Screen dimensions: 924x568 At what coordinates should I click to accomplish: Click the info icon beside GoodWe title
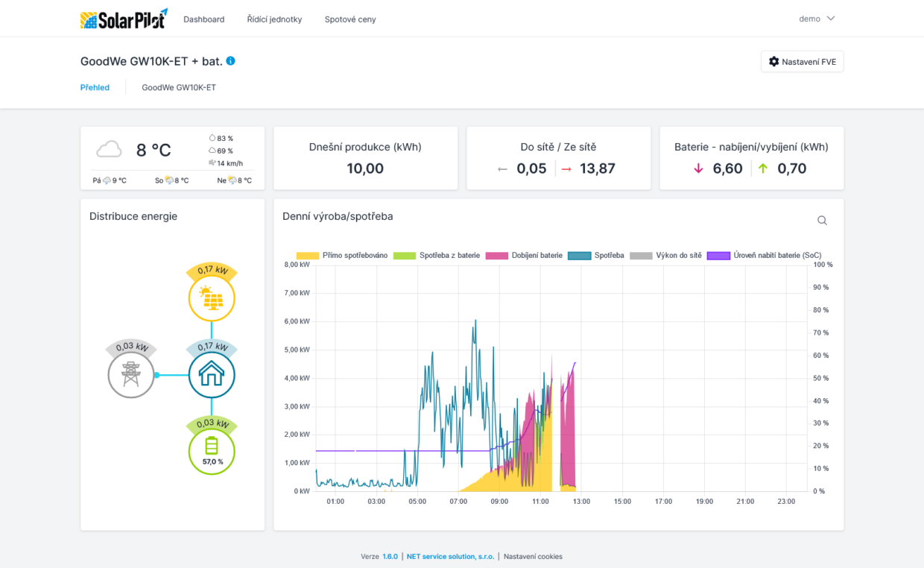pos(231,61)
